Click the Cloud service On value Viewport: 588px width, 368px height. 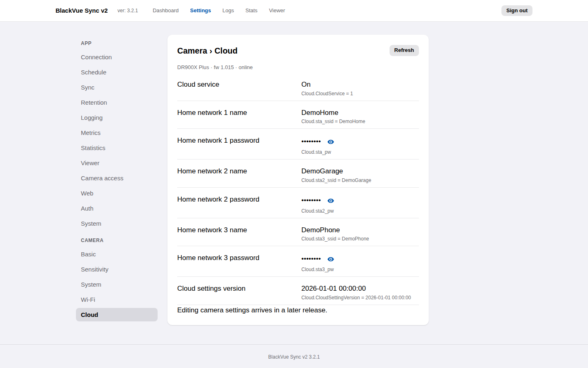(x=306, y=84)
